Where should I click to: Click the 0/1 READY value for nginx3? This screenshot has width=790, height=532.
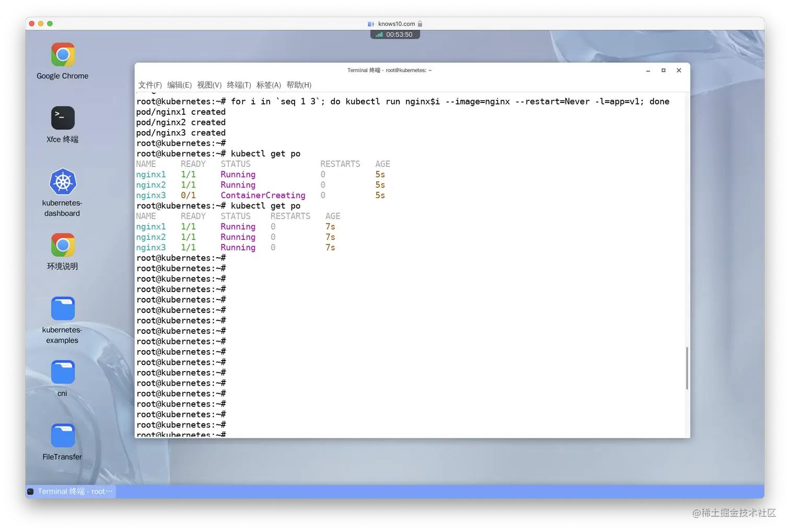coord(188,195)
